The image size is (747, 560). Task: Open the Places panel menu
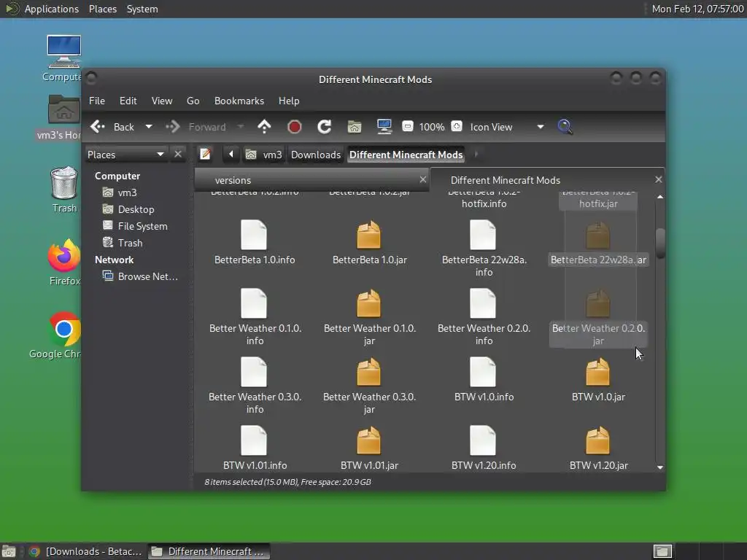tap(102, 9)
